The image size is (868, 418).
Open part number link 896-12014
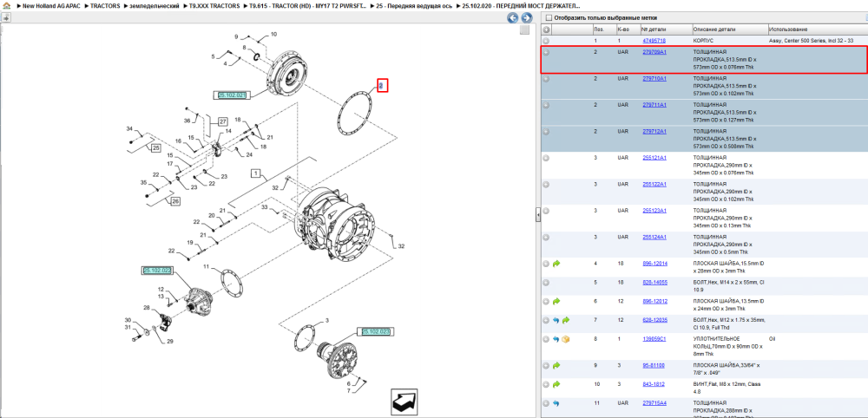click(x=654, y=264)
